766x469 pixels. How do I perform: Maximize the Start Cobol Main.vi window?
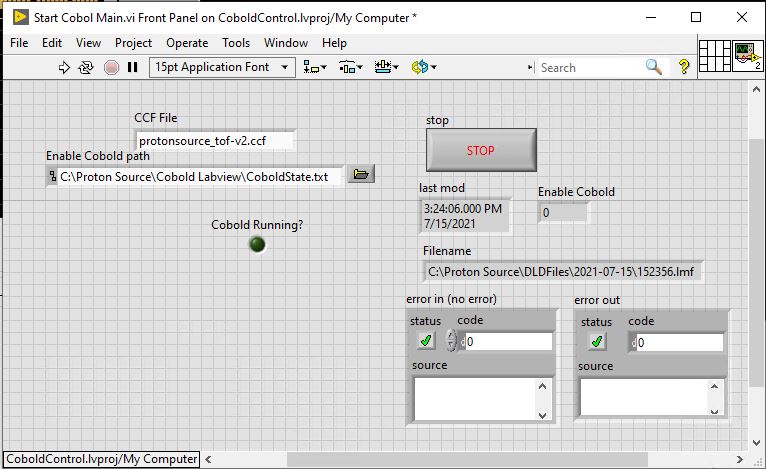point(696,17)
